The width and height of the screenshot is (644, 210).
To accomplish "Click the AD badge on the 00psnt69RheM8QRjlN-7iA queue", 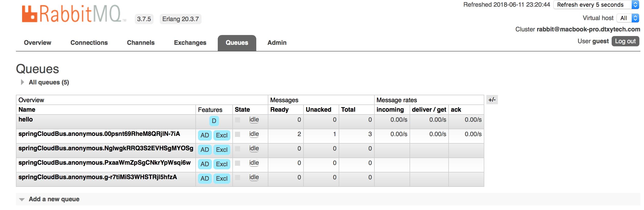I will tap(205, 135).
